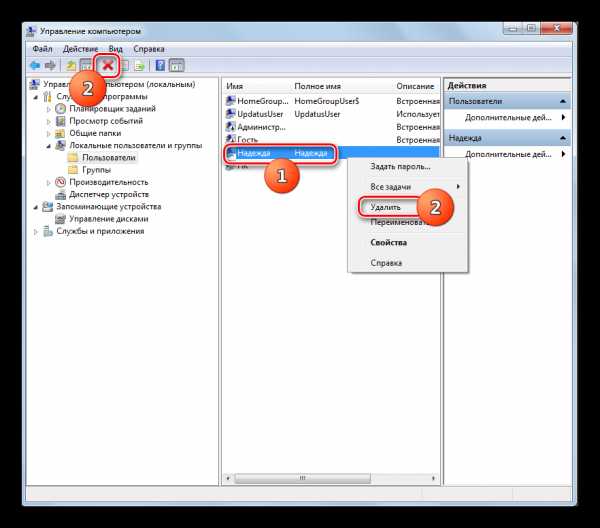
Task: Click full name cell HomeGroupUser$
Action: point(327,101)
